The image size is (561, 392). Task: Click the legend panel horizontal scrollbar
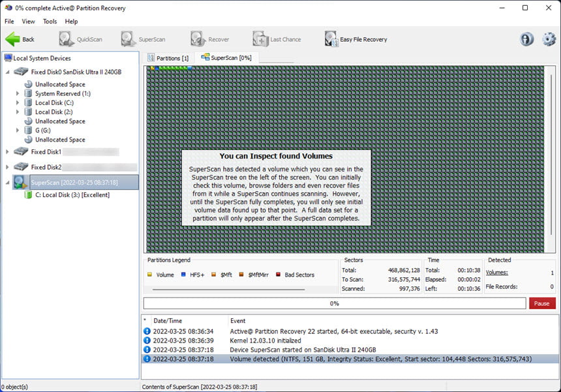coord(228,290)
